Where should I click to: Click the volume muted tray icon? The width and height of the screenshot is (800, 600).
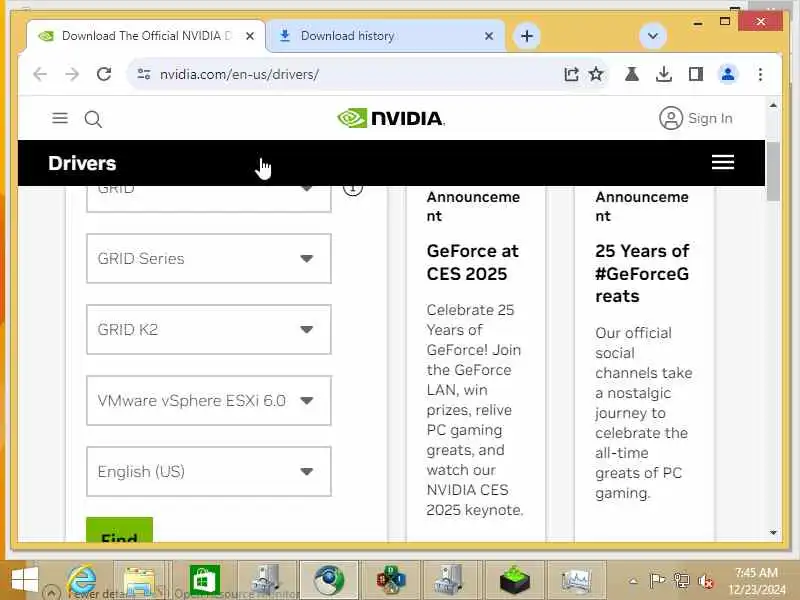(706, 581)
